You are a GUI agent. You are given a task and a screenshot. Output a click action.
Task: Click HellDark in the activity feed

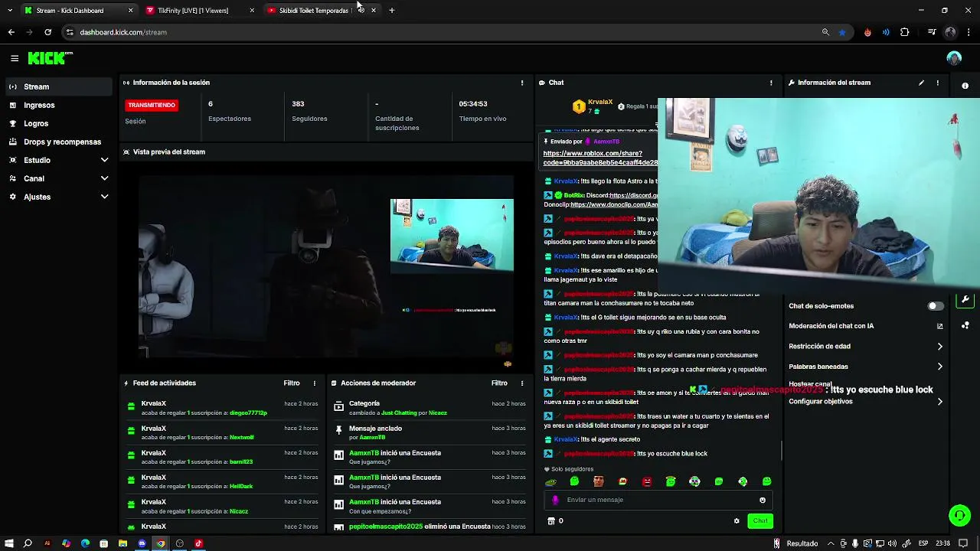click(x=241, y=486)
